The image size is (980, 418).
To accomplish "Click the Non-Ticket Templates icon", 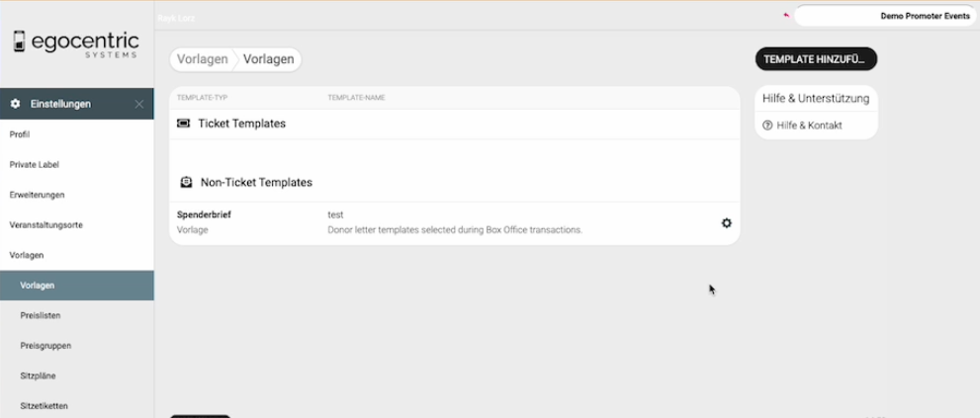I will pos(186,183).
